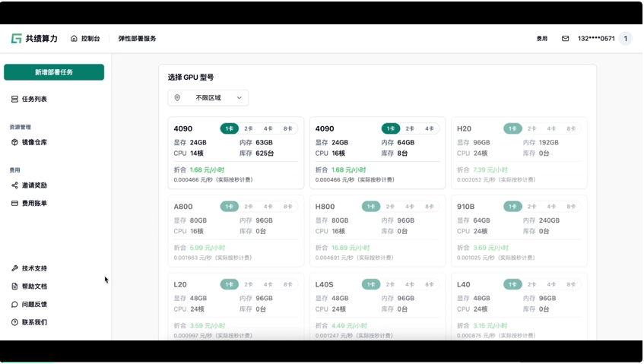644x364 pixels.
Task: Click the 16.89 元/小时 price text
Action: (x=351, y=248)
